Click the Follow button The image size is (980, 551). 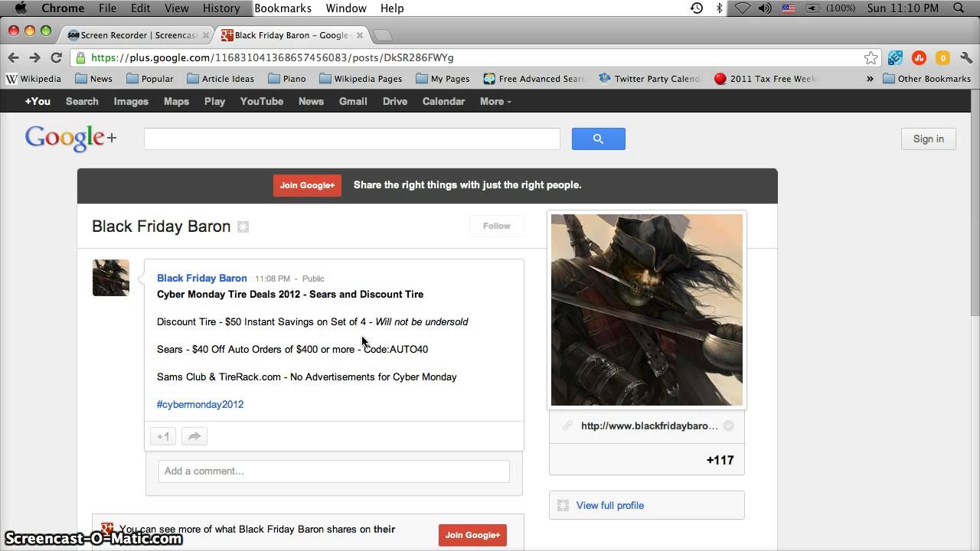point(496,226)
